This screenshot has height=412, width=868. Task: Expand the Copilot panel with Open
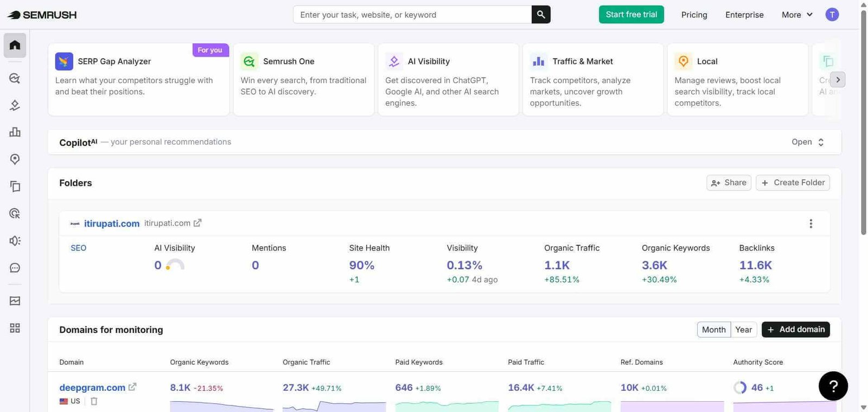pos(808,142)
